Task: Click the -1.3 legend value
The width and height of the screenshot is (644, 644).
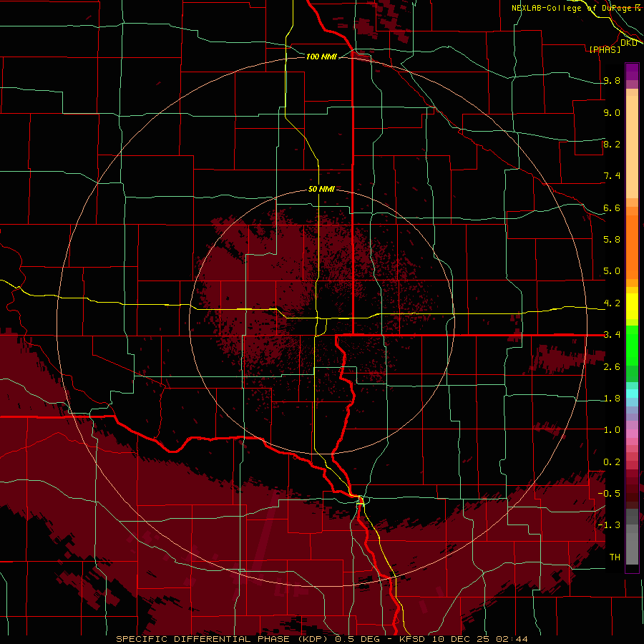Action: point(609,525)
